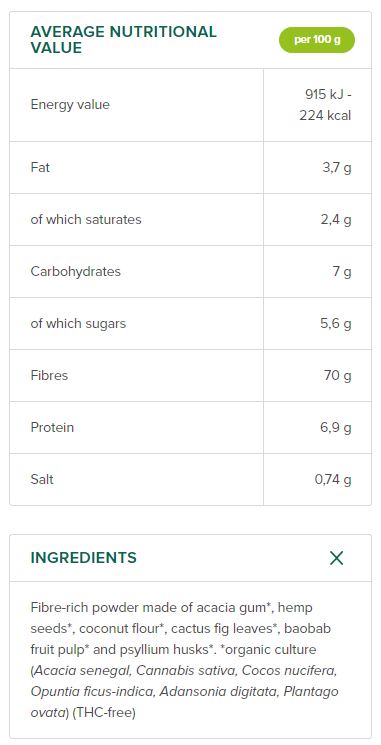The width and height of the screenshot is (381, 745).
Task: Select the Carbohydrates row label
Action: tap(76, 272)
